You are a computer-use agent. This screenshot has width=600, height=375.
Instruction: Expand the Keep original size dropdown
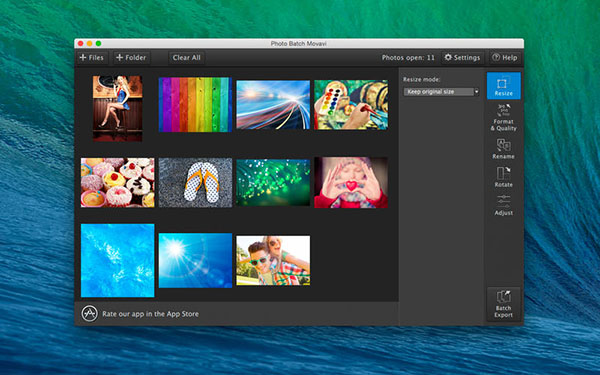click(441, 92)
